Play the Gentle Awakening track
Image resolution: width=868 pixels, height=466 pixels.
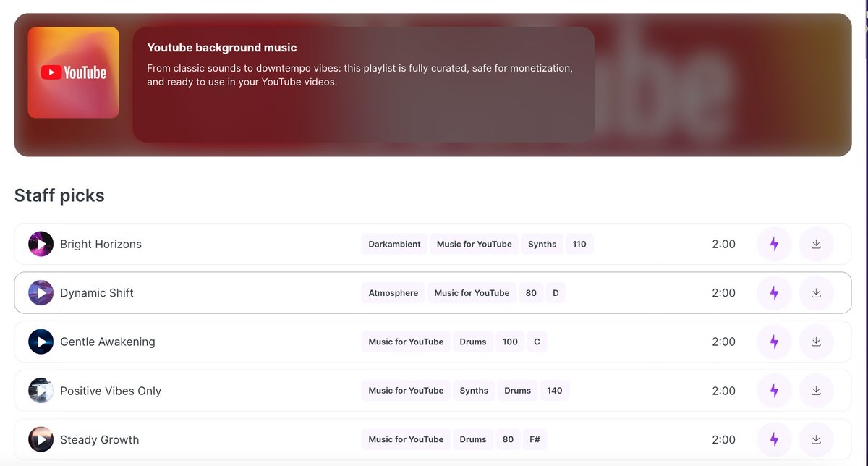coord(41,342)
